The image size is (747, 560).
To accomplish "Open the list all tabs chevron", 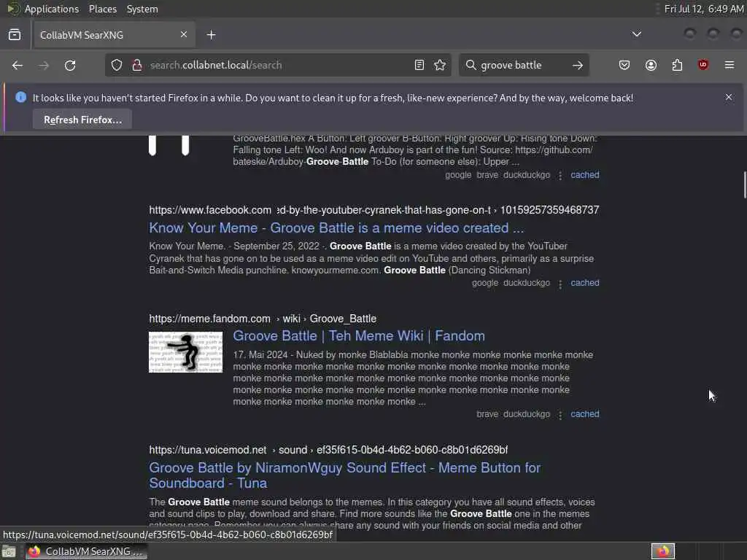I will point(636,34).
